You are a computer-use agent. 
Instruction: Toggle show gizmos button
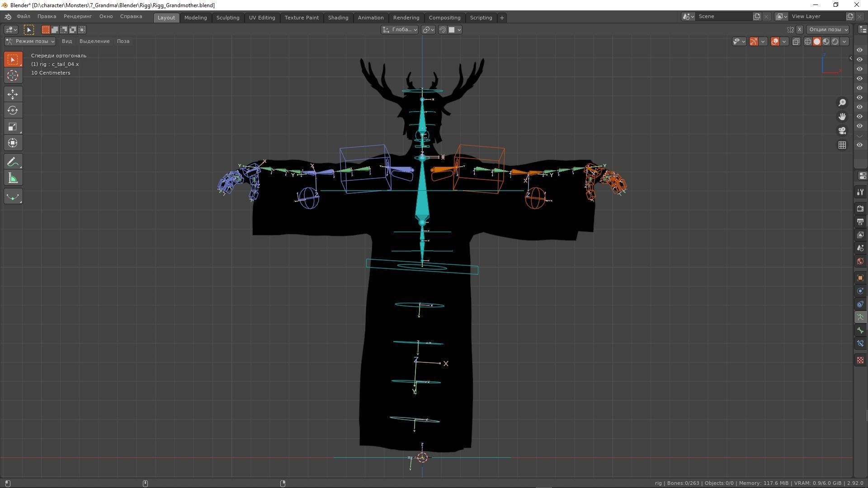pyautogui.click(x=754, y=42)
